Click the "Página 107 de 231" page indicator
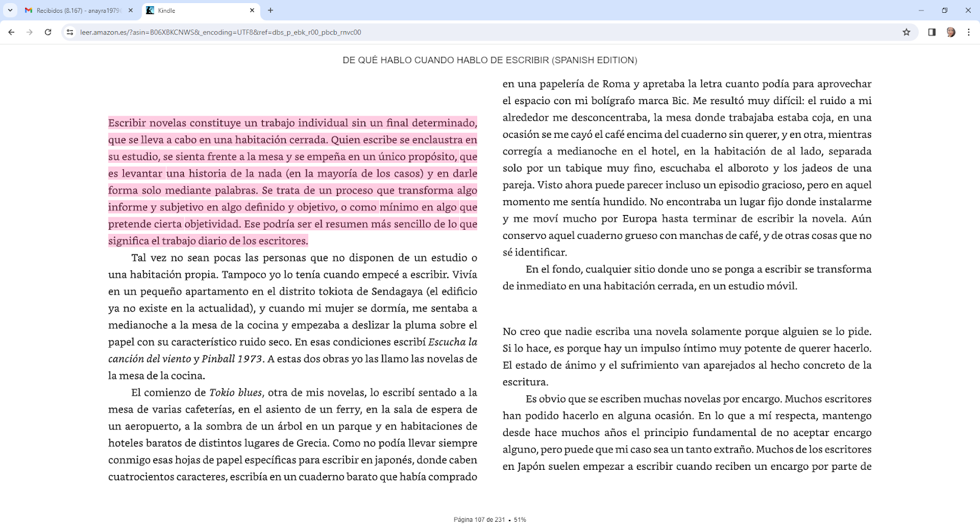Screen dimensions: 980x531 pos(480,519)
